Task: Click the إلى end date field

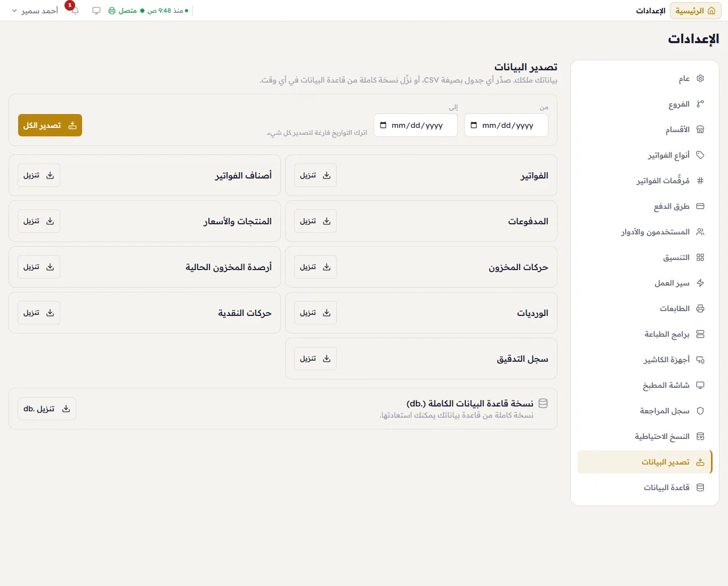Action: (x=416, y=125)
